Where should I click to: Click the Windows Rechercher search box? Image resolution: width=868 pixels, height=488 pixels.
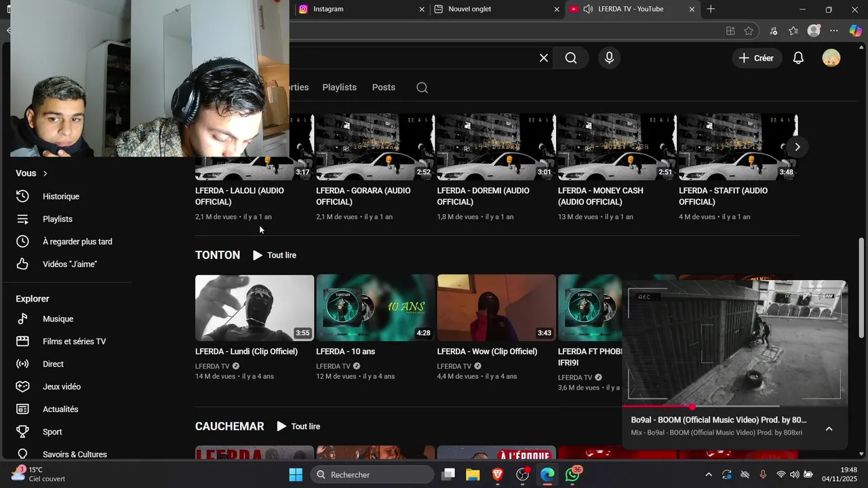click(x=372, y=474)
